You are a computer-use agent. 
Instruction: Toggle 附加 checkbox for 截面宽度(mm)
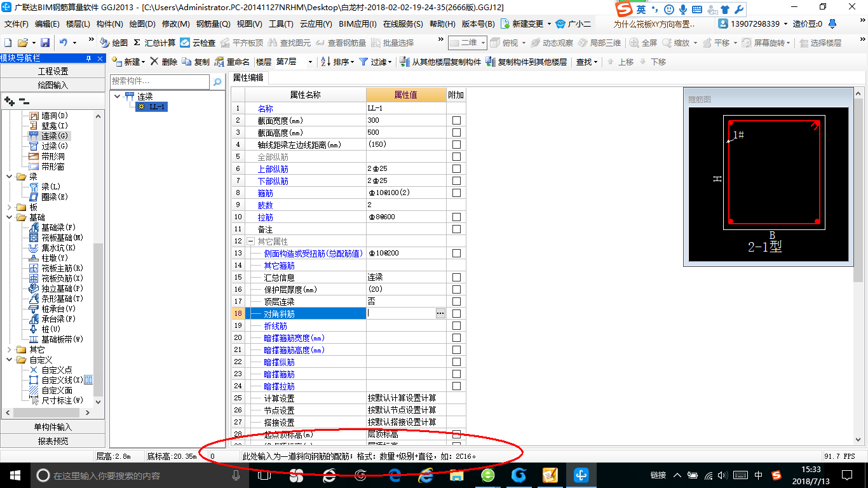(x=456, y=120)
